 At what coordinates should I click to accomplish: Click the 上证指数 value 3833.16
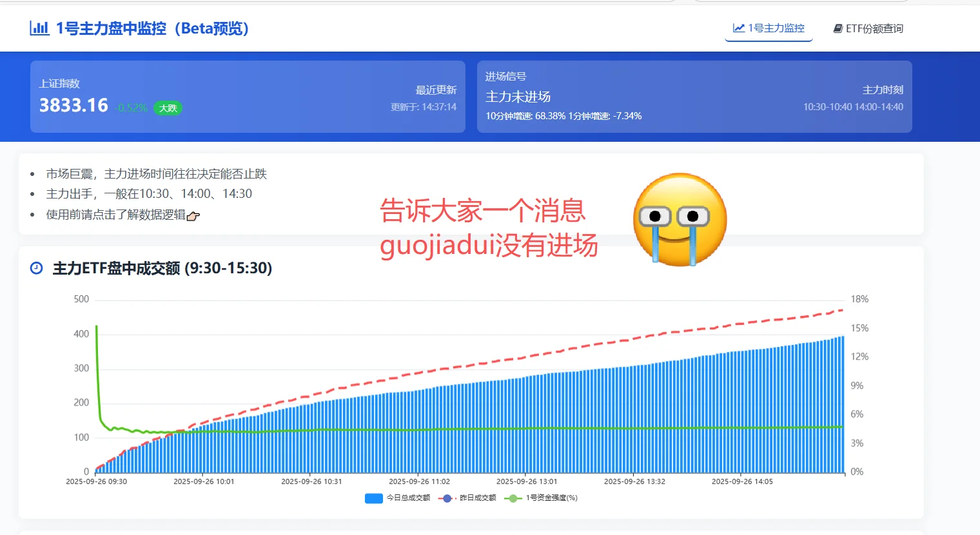(72, 105)
